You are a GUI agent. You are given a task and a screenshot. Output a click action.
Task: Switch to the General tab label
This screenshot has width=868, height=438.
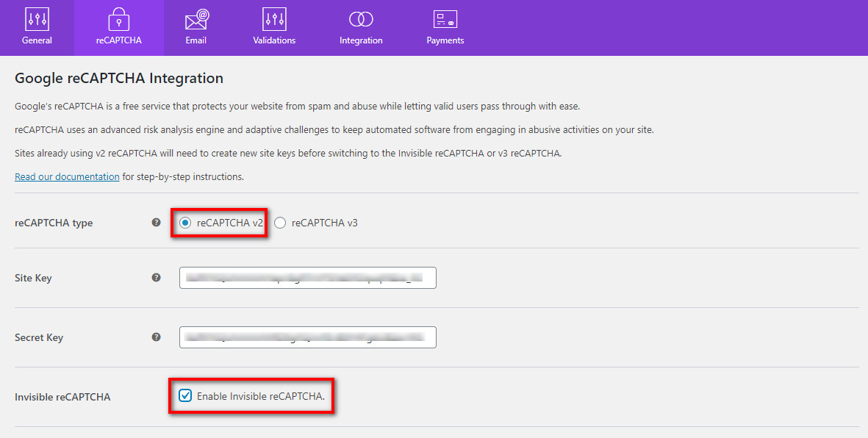tap(37, 40)
